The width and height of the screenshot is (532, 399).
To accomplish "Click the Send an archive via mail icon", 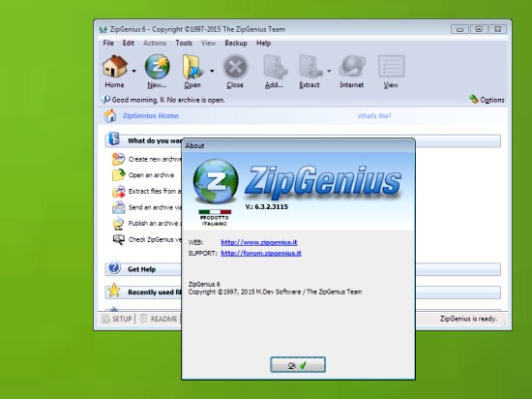I will pyautogui.click(x=118, y=207).
